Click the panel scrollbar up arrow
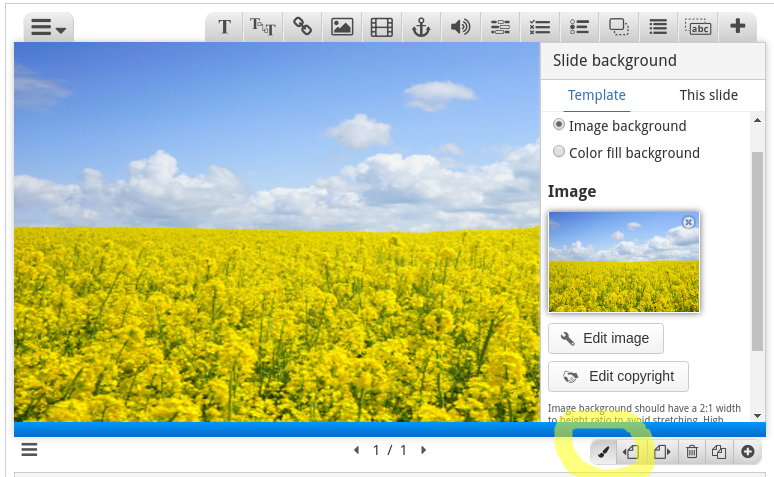Screen dimensions: 774x477 (x=757, y=120)
